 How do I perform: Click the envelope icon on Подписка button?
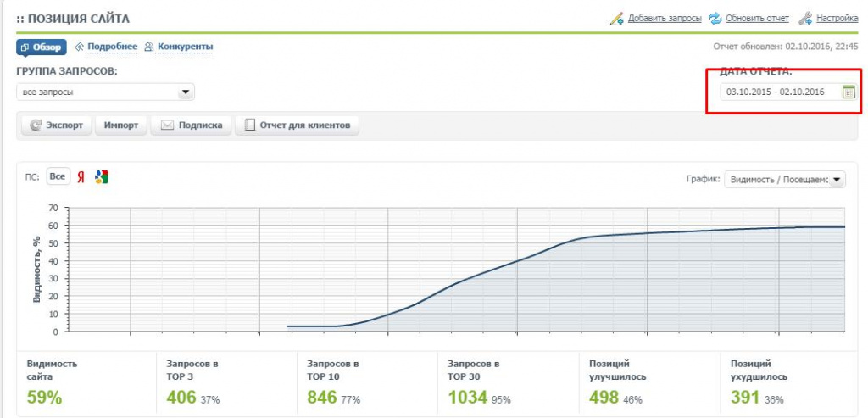(x=168, y=125)
